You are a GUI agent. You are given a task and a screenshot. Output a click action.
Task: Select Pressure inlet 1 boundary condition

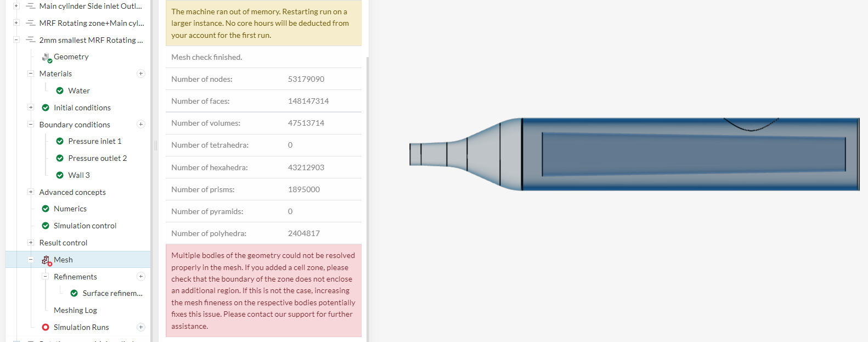point(94,141)
